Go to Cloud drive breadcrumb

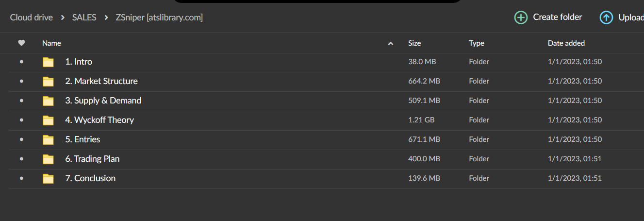tap(32, 17)
